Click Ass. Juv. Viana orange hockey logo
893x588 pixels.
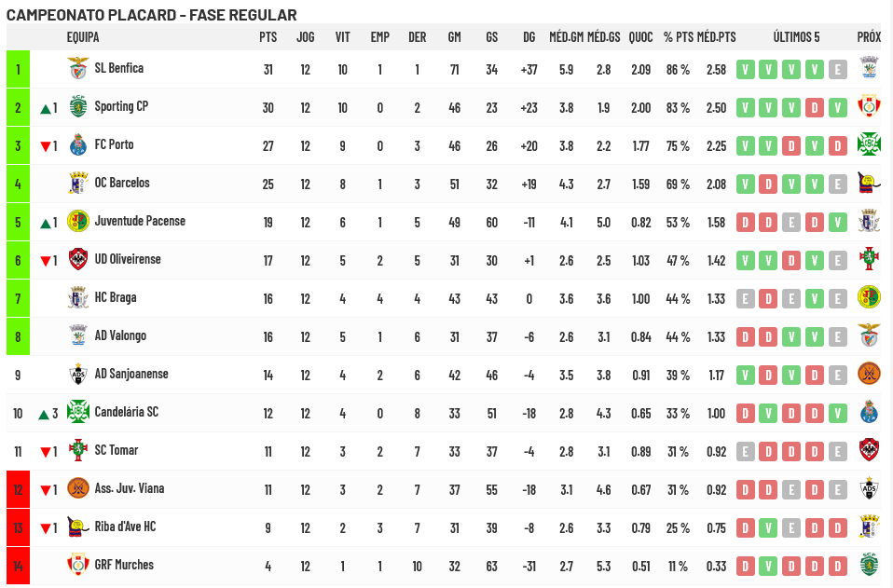78,488
